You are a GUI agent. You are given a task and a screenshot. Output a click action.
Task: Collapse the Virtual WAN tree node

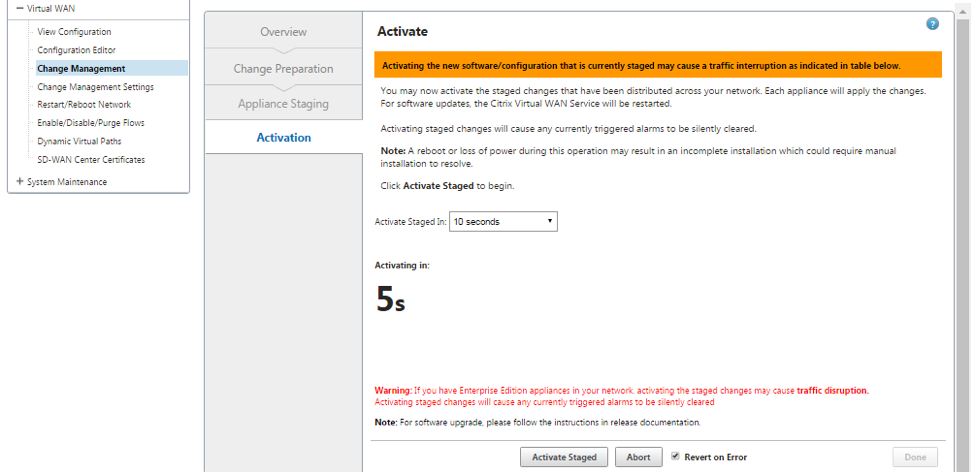tap(20, 9)
